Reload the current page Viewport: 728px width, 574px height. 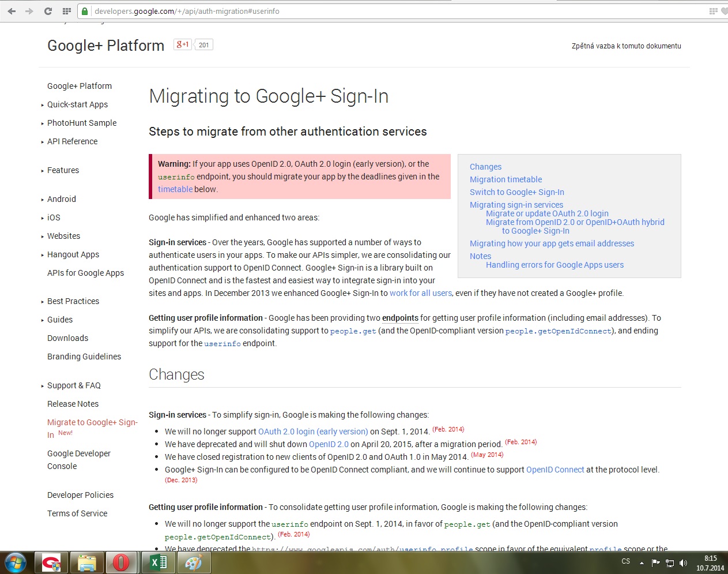tap(48, 11)
